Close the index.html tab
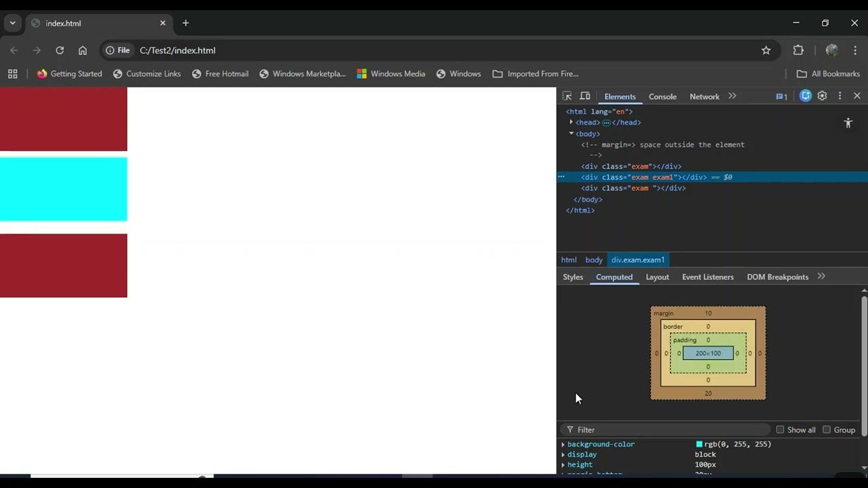The image size is (868, 488). (x=163, y=23)
